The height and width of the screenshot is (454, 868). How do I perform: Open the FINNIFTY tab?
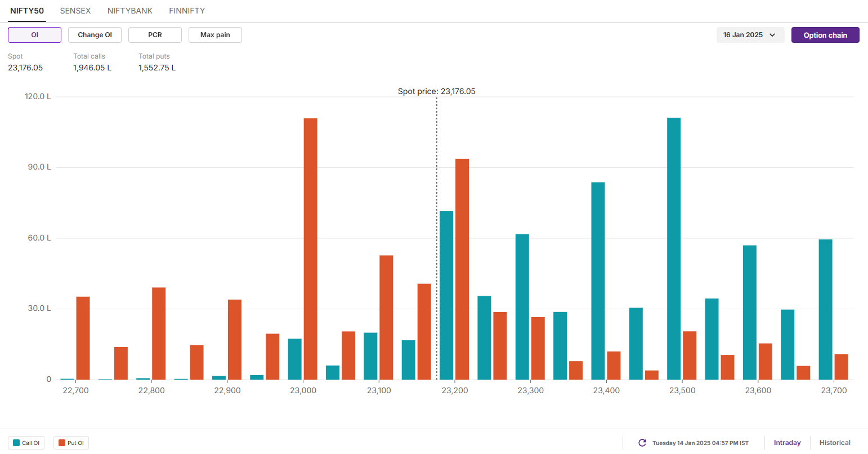[x=187, y=11]
